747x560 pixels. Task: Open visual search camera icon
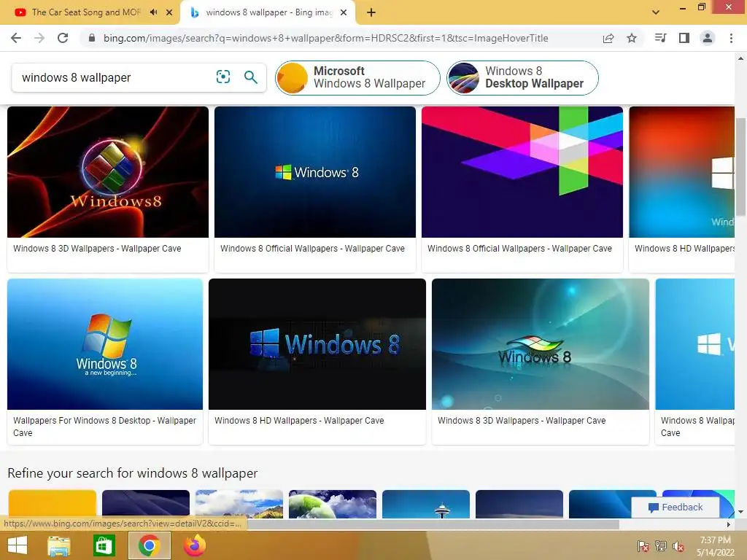223,77
